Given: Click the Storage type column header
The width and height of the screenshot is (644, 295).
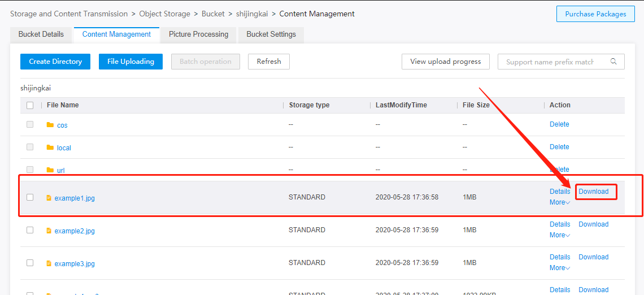Looking at the screenshot, I should [x=309, y=105].
